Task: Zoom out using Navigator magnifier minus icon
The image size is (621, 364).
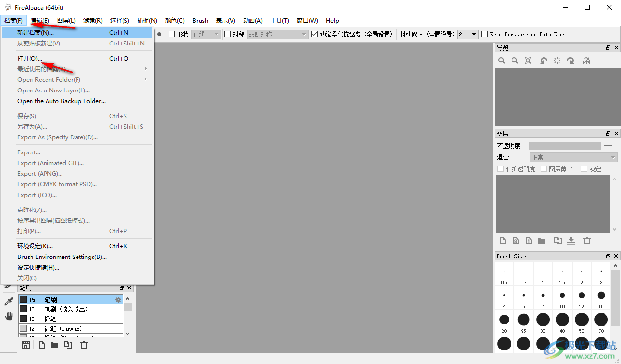Action: 515,61
